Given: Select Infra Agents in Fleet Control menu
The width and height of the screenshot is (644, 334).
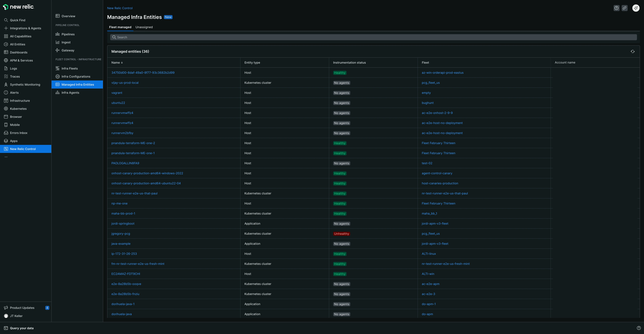Looking at the screenshot, I should coord(70,93).
